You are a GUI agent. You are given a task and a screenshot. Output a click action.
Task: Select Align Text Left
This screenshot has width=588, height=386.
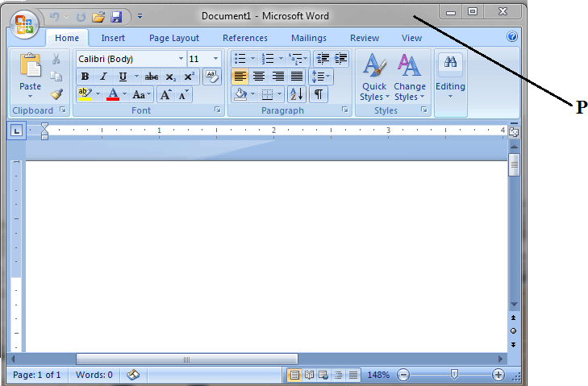tap(240, 77)
